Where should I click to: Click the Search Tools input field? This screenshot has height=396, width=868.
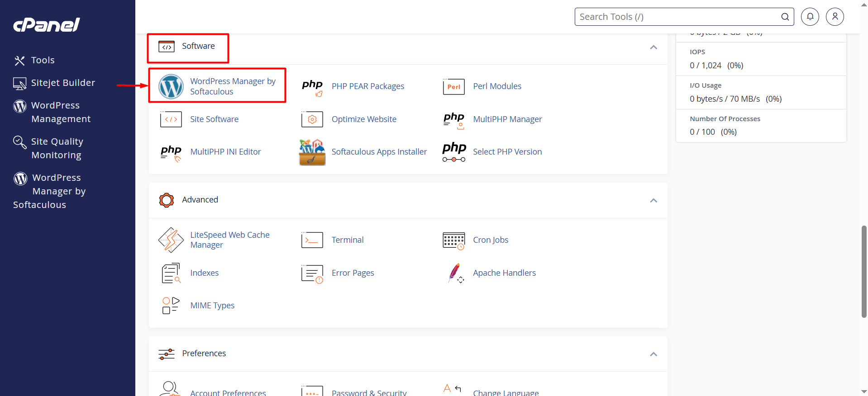pyautogui.click(x=678, y=17)
